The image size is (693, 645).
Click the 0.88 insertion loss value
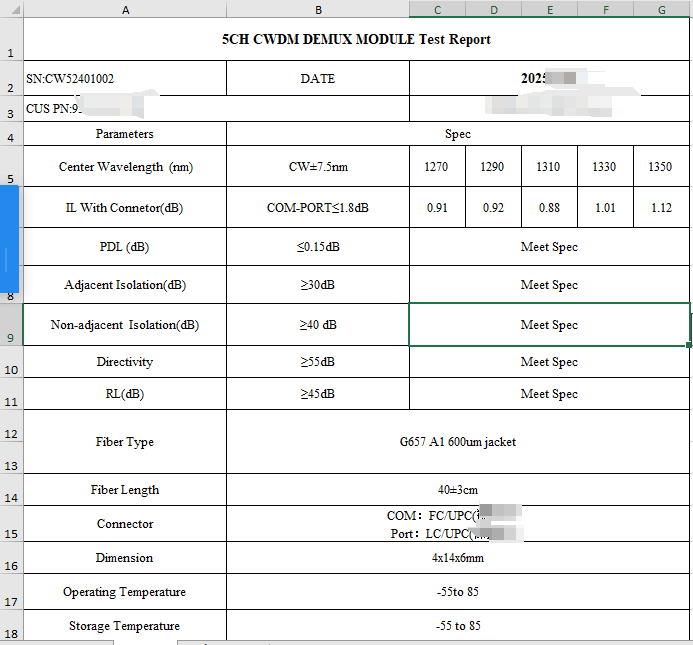pos(549,208)
